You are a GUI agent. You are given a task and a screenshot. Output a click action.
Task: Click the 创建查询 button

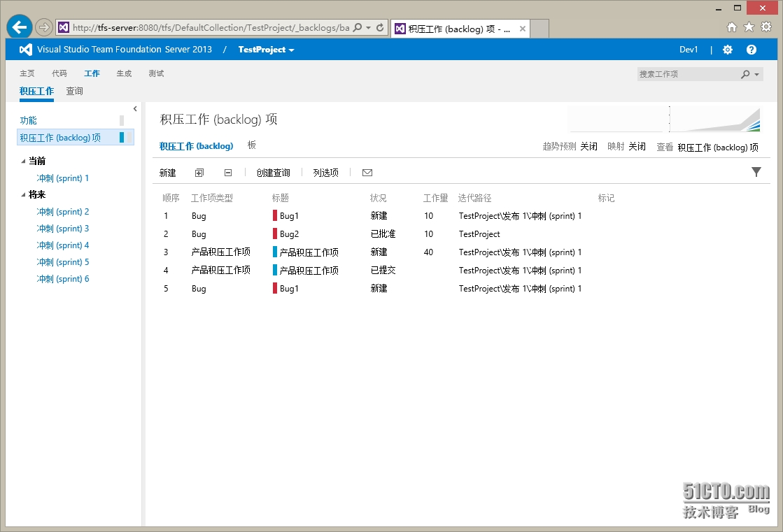(x=273, y=173)
